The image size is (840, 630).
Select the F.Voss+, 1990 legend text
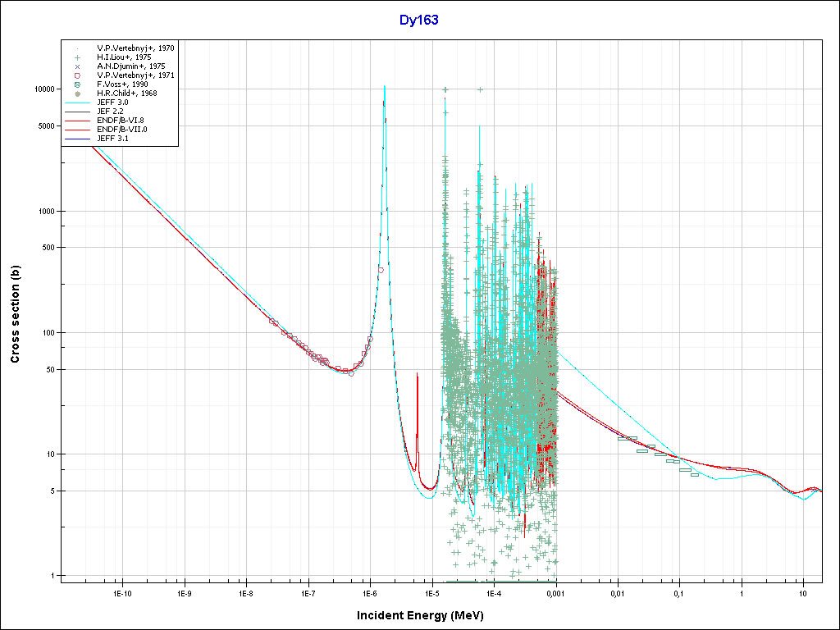122,84
